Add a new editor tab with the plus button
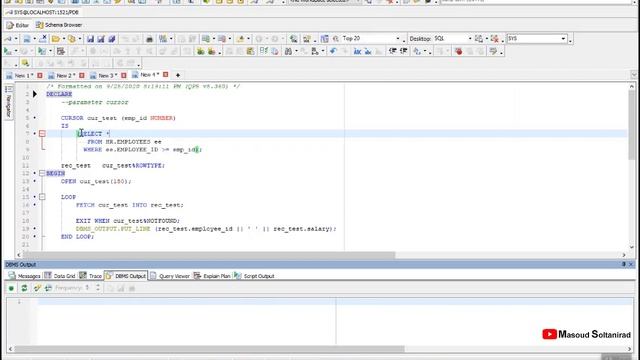640x360 pixels. [x=178, y=75]
